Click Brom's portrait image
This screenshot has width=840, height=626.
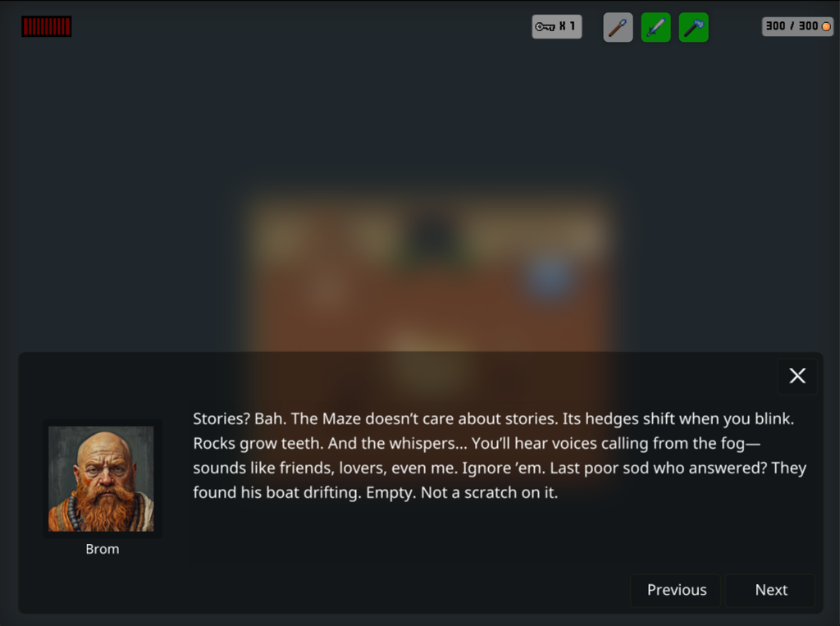101,478
